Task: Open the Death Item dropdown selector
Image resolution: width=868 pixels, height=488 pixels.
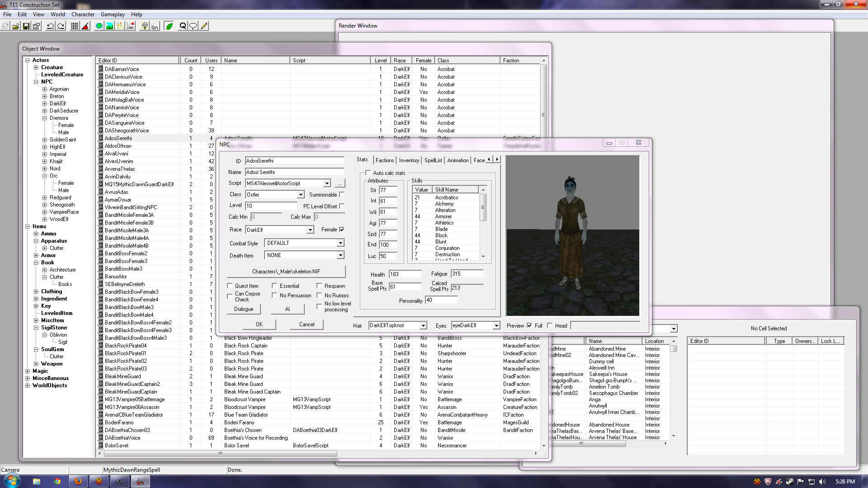Action: pos(340,255)
